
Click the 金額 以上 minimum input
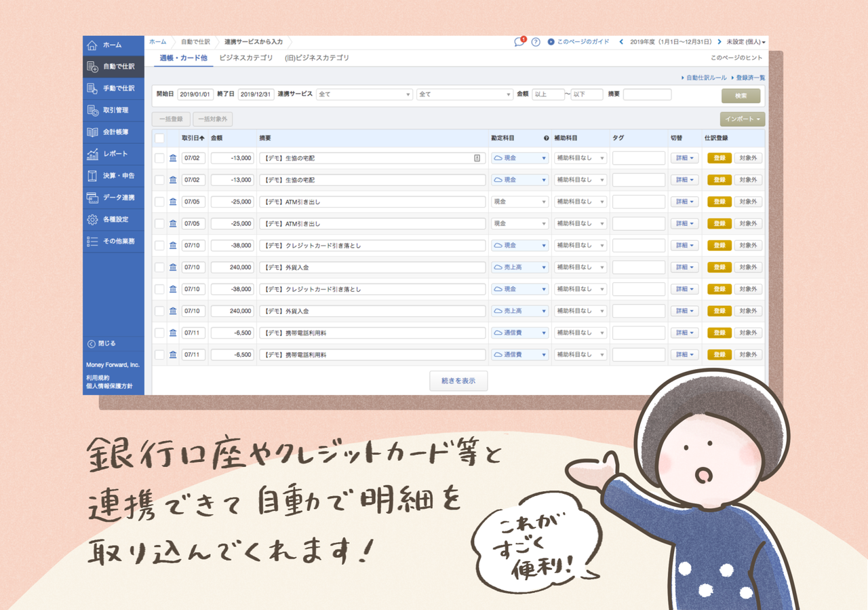coord(548,94)
